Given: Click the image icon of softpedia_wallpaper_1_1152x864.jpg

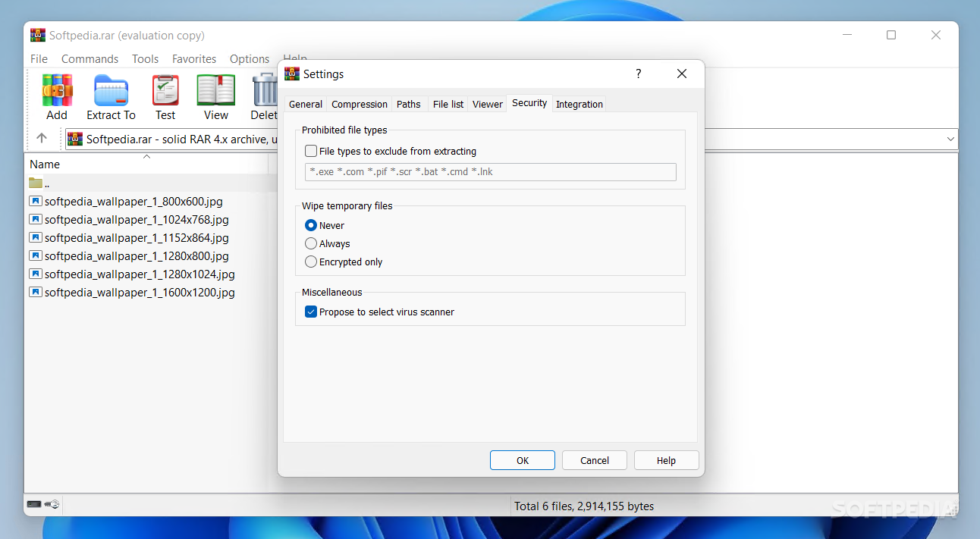Looking at the screenshot, I should click(36, 237).
